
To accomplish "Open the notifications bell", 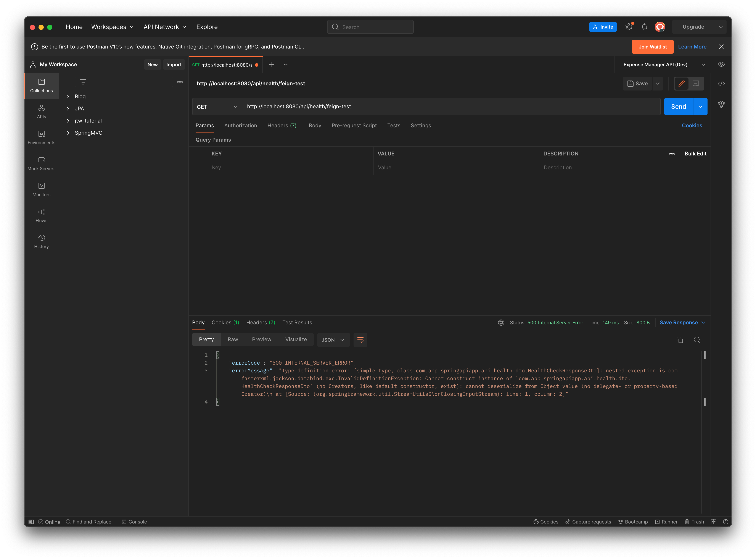I will click(644, 27).
